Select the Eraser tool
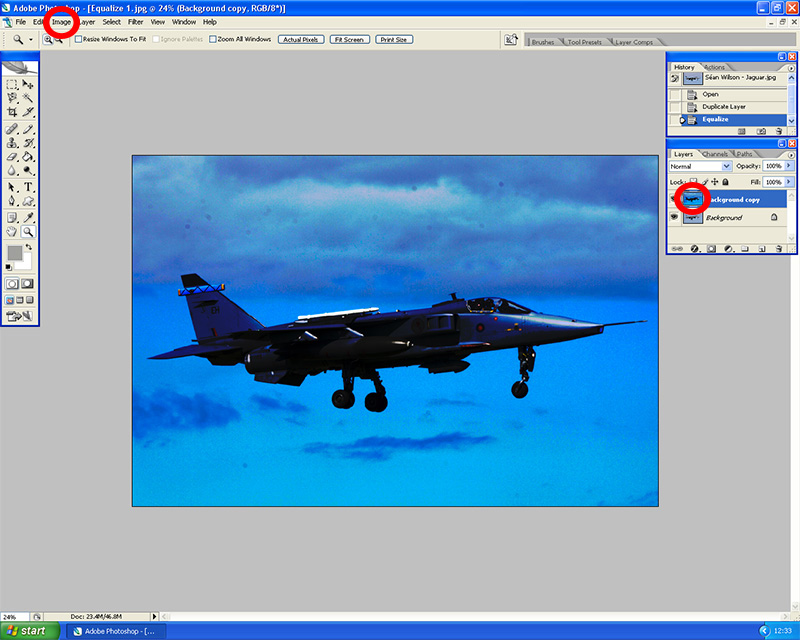The width and height of the screenshot is (800, 640). pyautogui.click(x=12, y=157)
